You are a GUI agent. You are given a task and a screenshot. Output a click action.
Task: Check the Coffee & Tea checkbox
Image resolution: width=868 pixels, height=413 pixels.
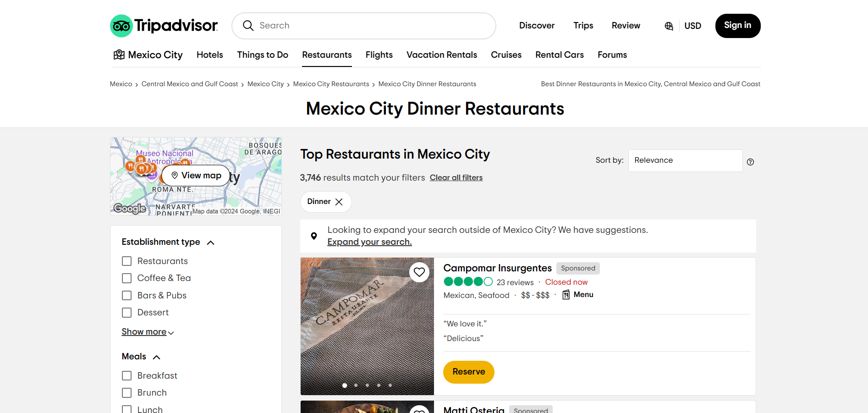pos(127,278)
